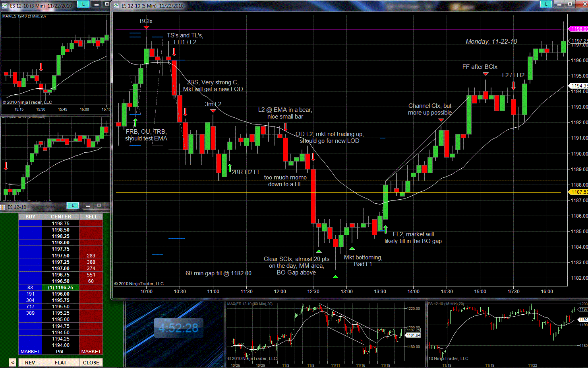This screenshot has height=368, width=588.
Task: Click the CENTER column header in the DOM
Action: [61, 217]
